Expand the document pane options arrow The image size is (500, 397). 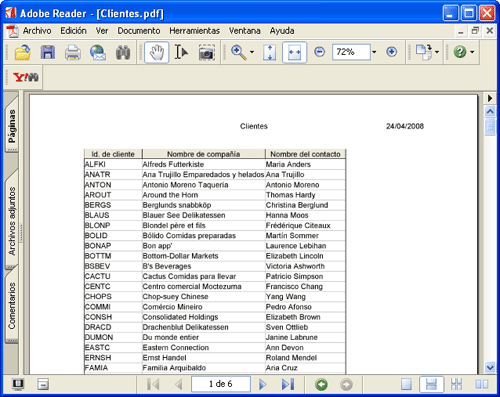coord(490,98)
